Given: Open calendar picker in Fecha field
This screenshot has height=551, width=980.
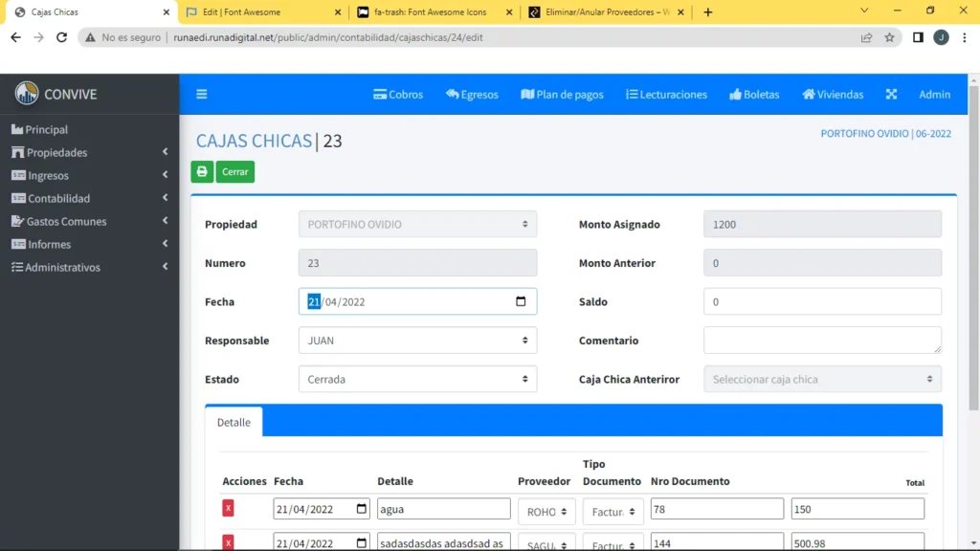Looking at the screenshot, I should point(521,302).
